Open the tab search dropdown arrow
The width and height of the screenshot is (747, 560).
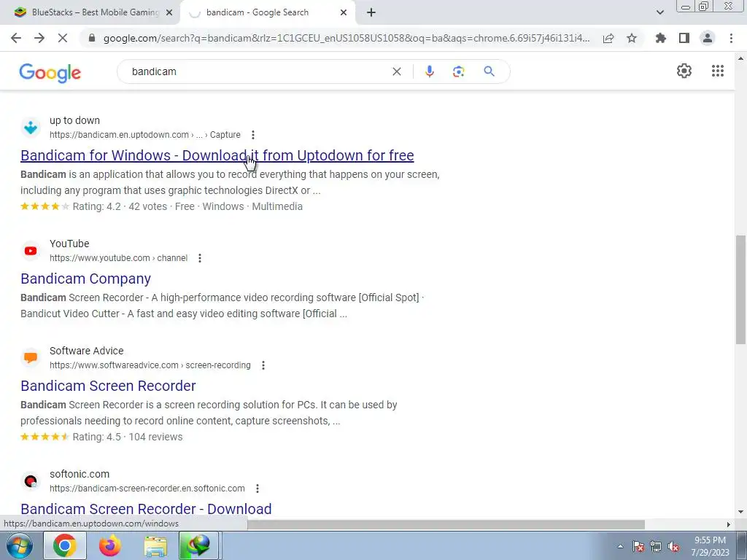[659, 12]
